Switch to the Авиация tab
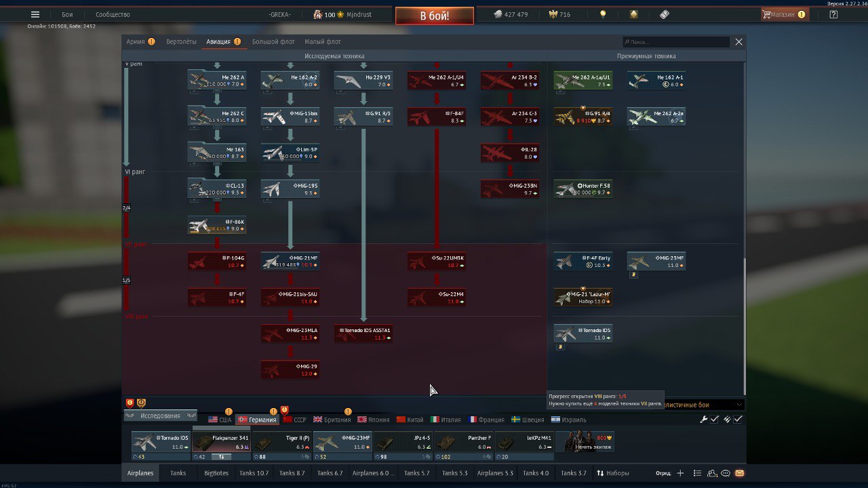The height and width of the screenshot is (488, 868). (x=223, y=41)
